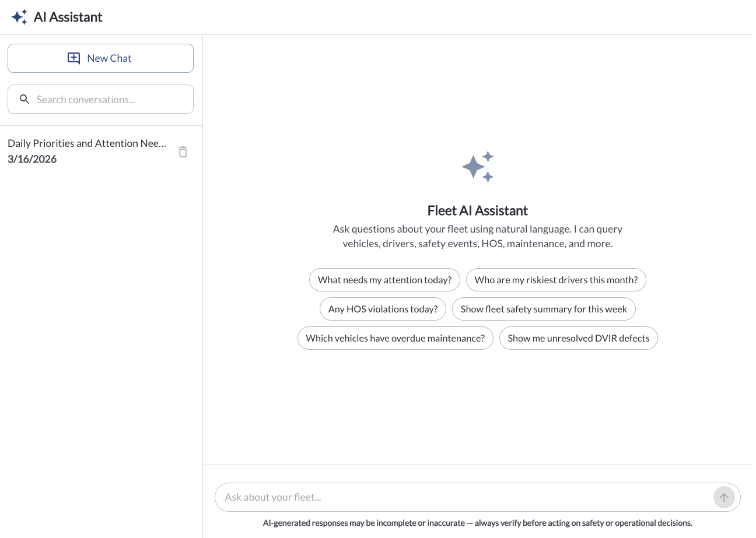756x538 pixels.
Task: Select "Which vehicles have overdue maintenance?" chip
Action: coord(395,338)
